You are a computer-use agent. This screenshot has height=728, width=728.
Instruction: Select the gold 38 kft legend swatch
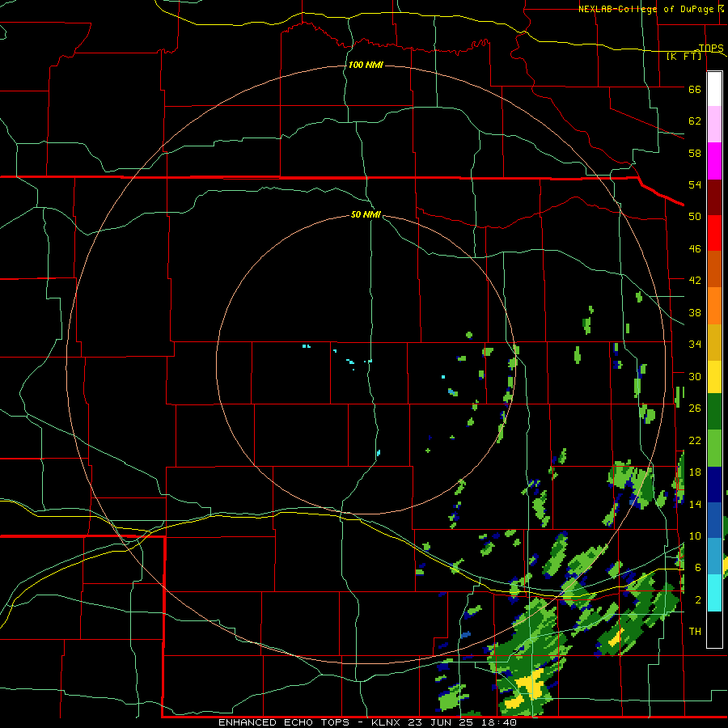pos(714,342)
